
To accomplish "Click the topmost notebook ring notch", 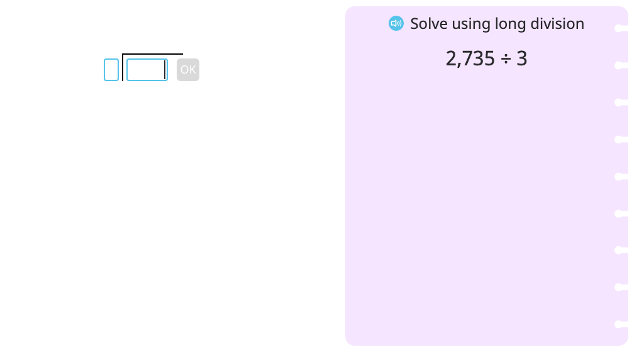I will coord(621,28).
